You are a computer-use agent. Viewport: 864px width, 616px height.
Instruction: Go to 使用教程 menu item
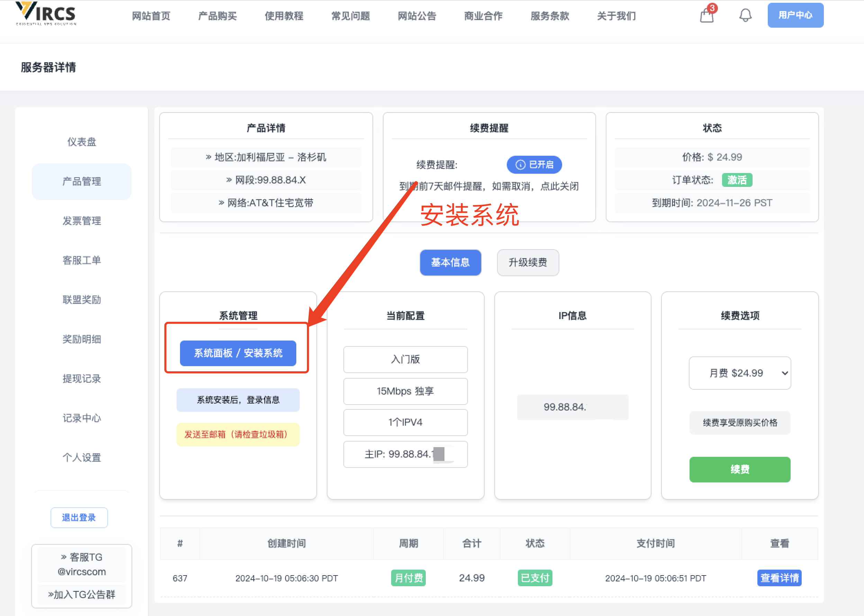point(284,16)
